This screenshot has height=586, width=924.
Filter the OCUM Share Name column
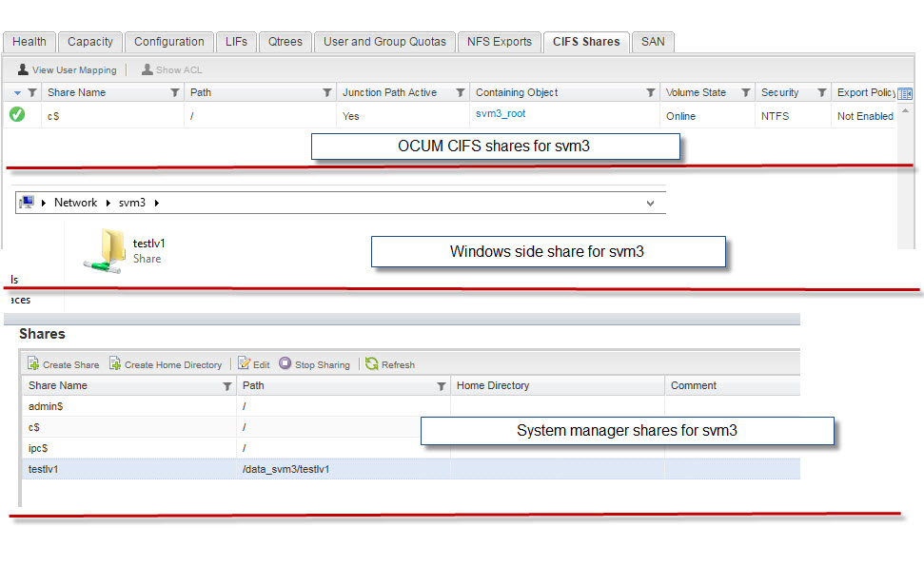[x=174, y=92]
